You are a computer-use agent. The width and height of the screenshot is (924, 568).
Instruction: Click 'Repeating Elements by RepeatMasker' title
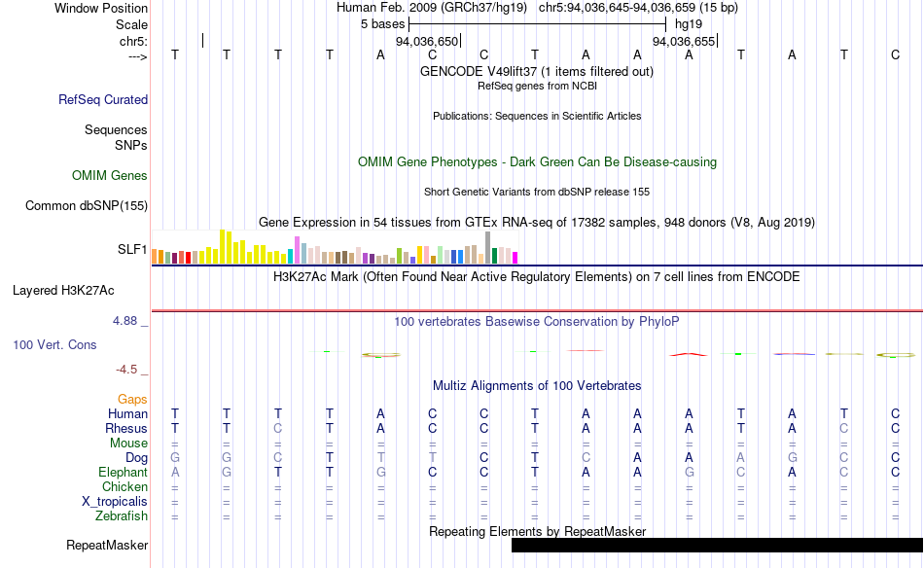point(538,531)
